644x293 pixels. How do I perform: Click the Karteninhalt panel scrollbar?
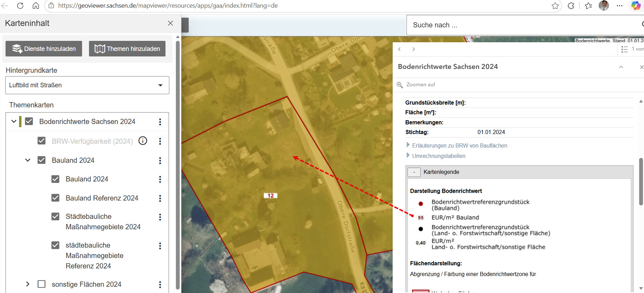pyautogui.click(x=178, y=165)
